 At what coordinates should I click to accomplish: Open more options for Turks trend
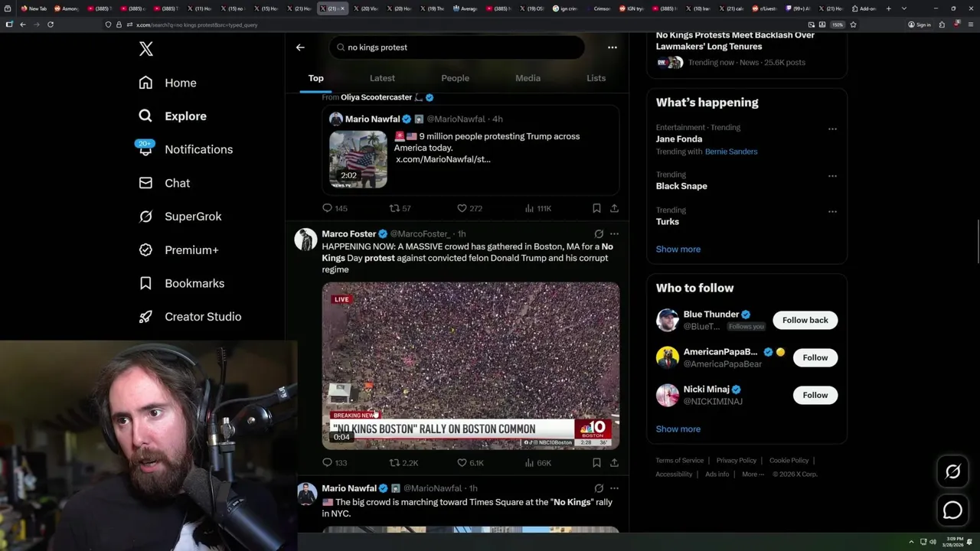coord(832,211)
